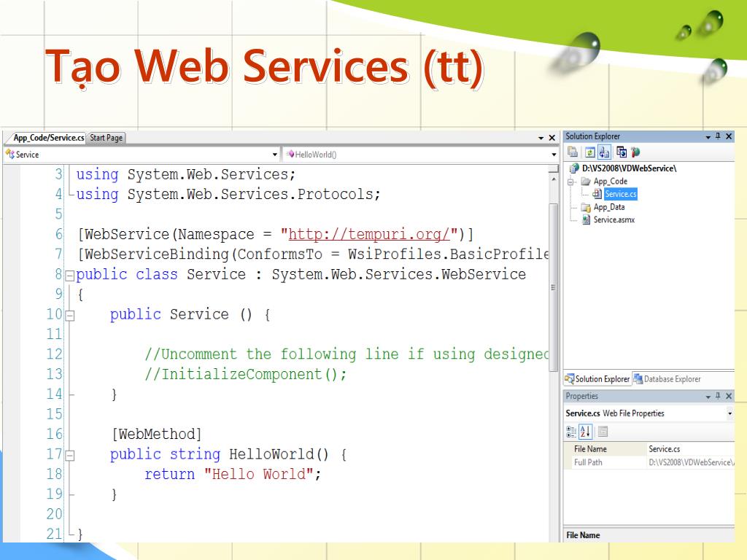The width and height of the screenshot is (747, 560).
Task: Click the [WebMethod] attribute on line 16
Action: pos(157,435)
